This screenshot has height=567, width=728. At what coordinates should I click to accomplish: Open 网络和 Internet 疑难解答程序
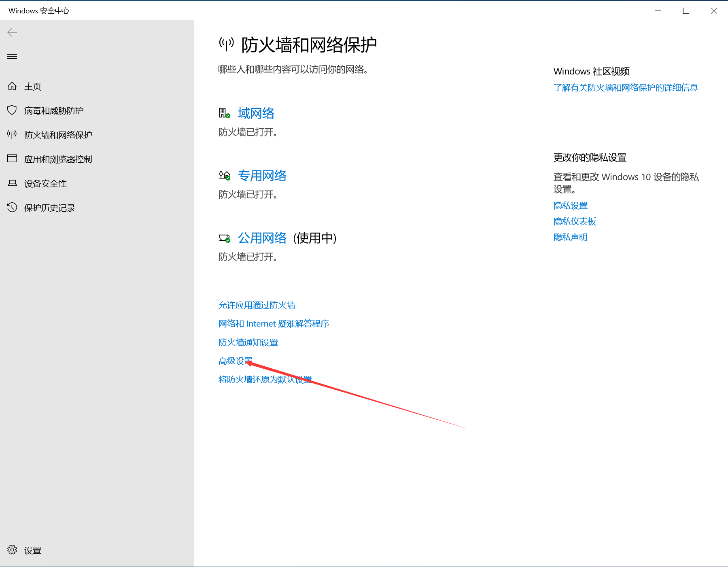point(274,324)
